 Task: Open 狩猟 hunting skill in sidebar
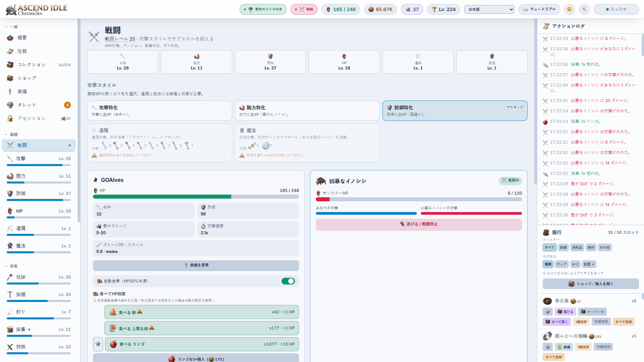[39, 349]
